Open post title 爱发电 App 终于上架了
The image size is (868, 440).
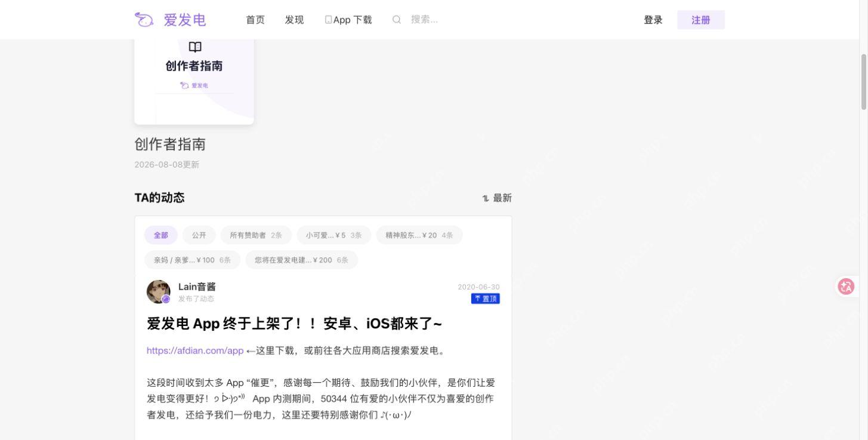pyautogui.click(x=295, y=324)
